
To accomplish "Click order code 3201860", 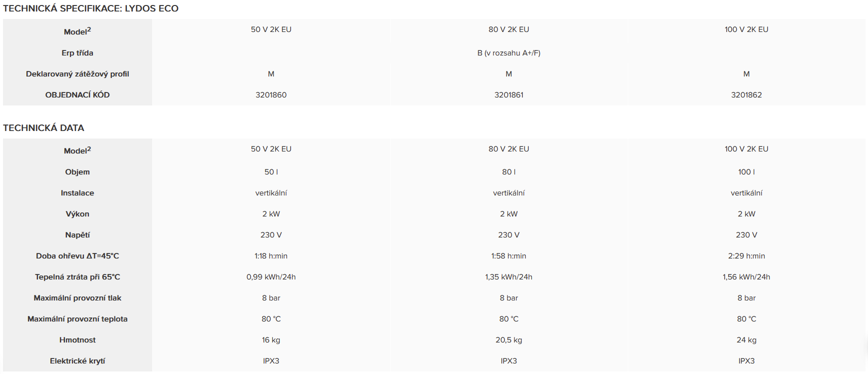I will coord(271,95).
